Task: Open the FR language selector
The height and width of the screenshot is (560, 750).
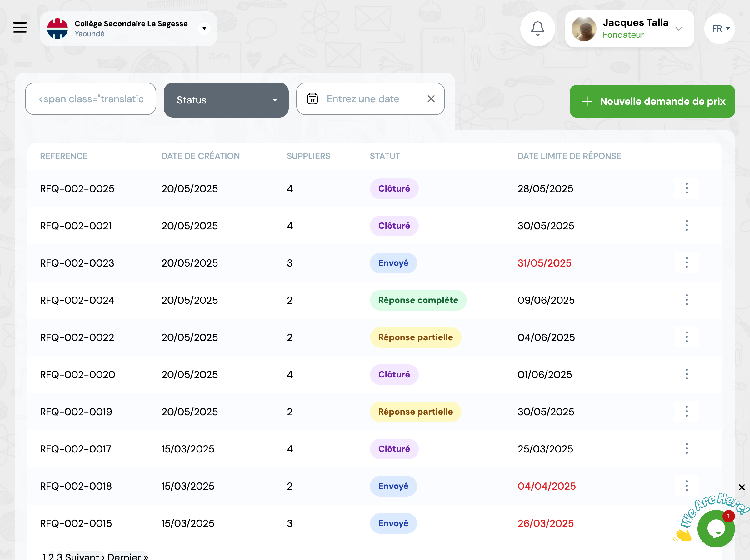Action: click(x=719, y=29)
